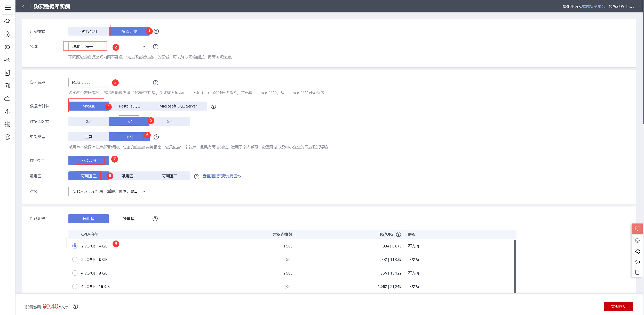The image size is (644, 315).
Task: Select the PostgreSQL database engine tab
Action: point(129,106)
